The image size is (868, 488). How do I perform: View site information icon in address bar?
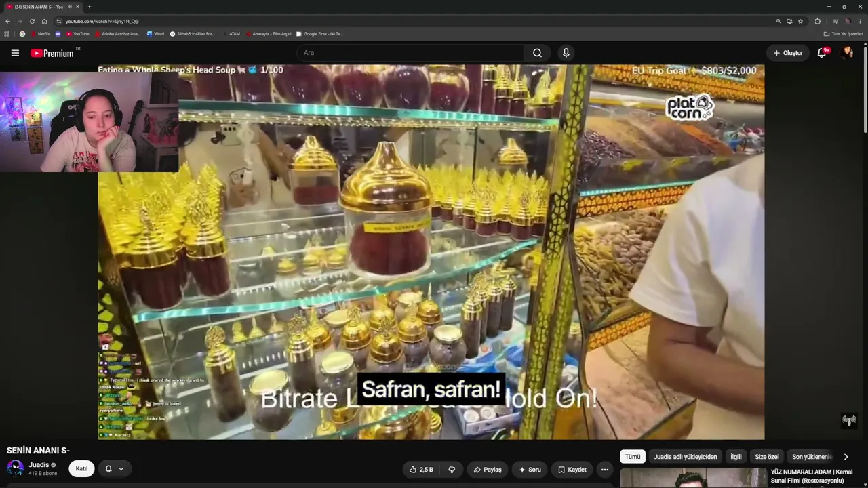[x=59, y=21]
